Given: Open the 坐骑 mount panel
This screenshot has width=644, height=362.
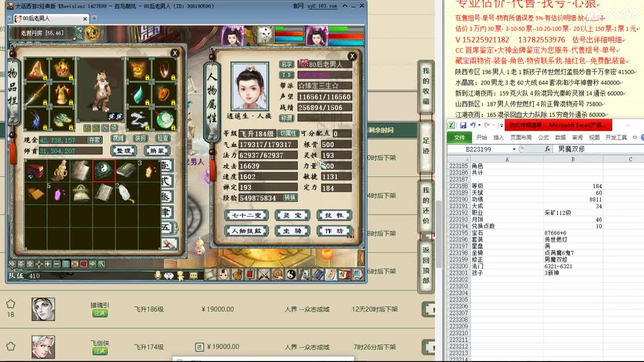Looking at the screenshot, I should click(x=292, y=231).
